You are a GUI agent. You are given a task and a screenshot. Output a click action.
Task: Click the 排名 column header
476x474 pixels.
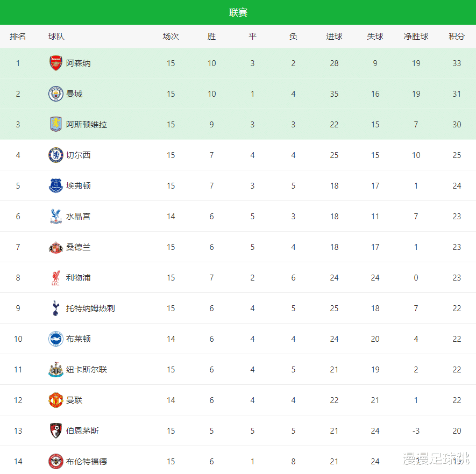coord(18,37)
